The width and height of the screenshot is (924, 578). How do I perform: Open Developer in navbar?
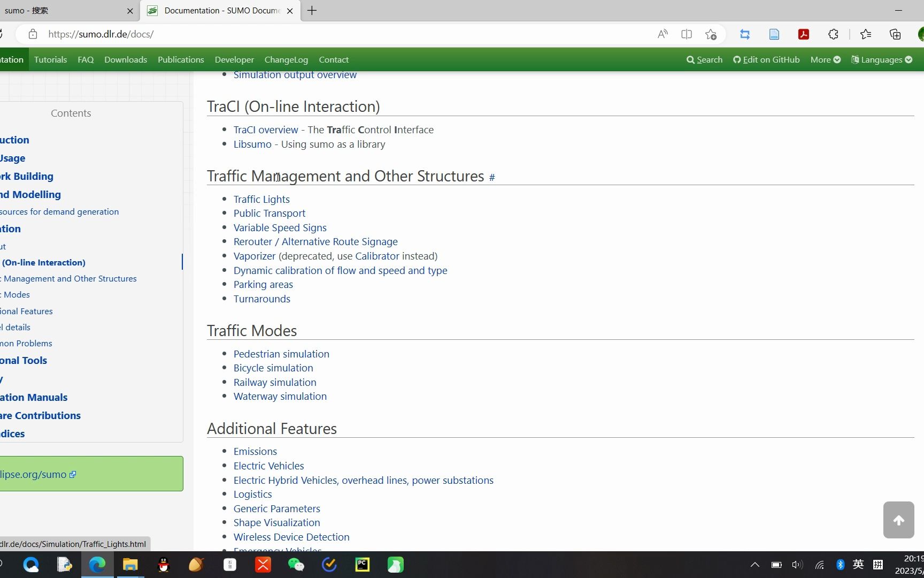pos(234,59)
